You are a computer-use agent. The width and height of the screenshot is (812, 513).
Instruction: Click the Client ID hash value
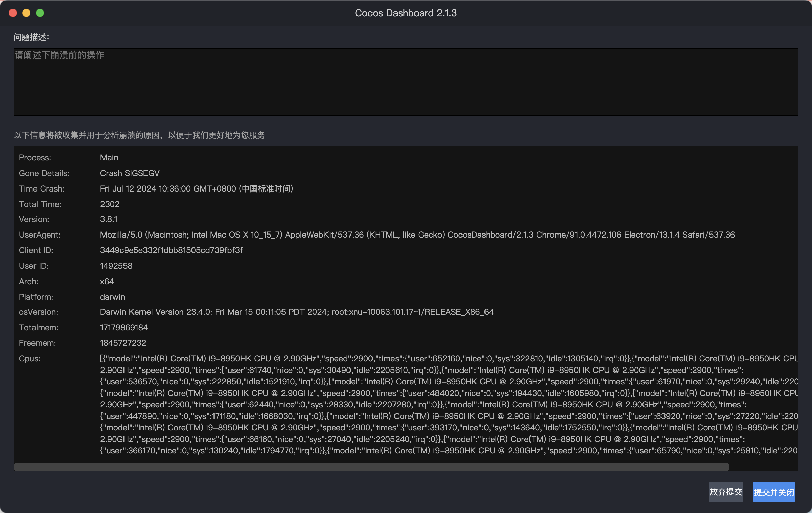(171, 250)
